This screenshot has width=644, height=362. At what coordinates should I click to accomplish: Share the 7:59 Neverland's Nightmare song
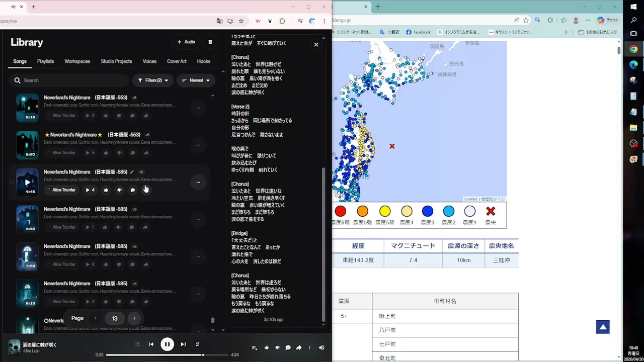[x=146, y=264]
